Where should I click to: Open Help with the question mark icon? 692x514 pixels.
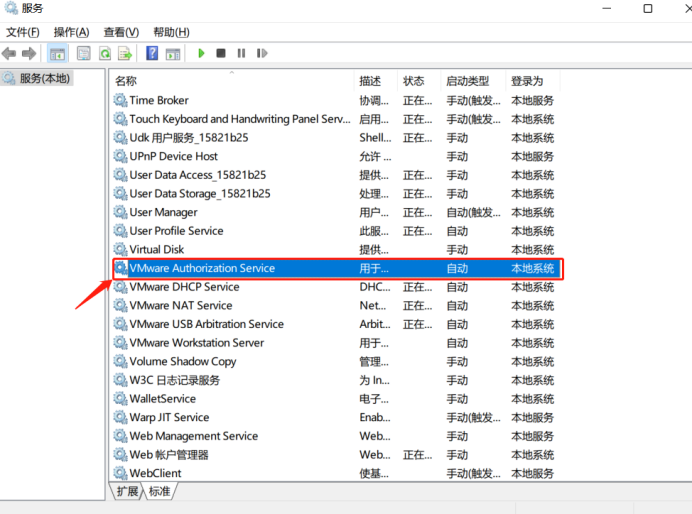coord(152,53)
